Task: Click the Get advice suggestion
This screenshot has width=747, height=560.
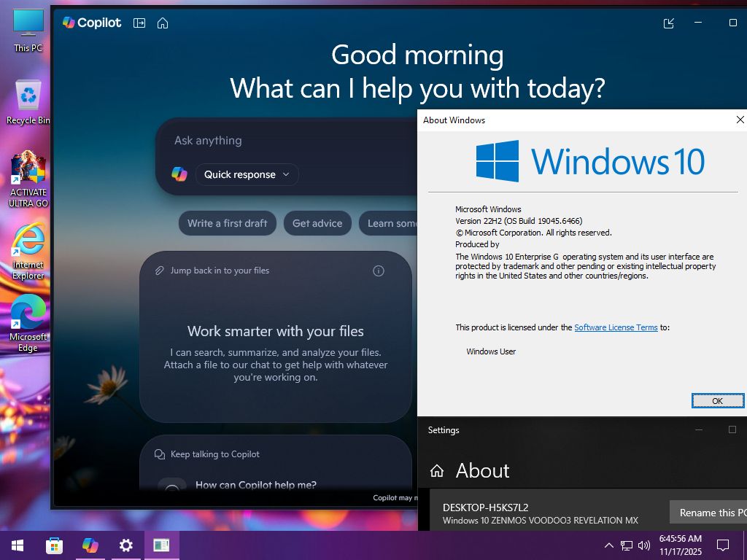Action: [317, 223]
